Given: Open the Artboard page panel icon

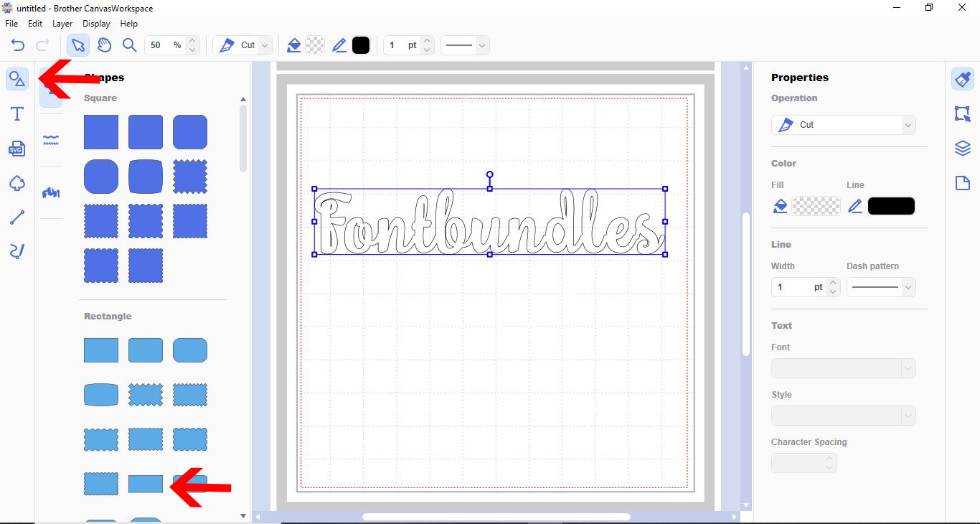Looking at the screenshot, I should (x=963, y=183).
